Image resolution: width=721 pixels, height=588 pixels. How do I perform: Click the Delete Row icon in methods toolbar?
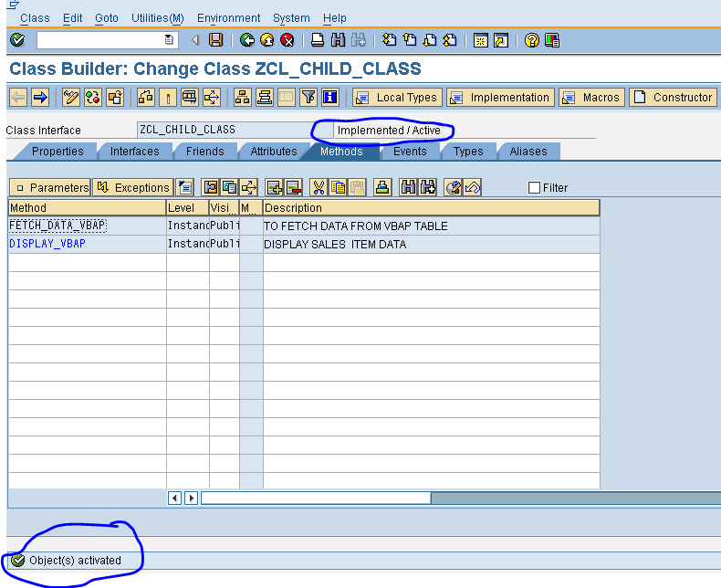(x=293, y=188)
